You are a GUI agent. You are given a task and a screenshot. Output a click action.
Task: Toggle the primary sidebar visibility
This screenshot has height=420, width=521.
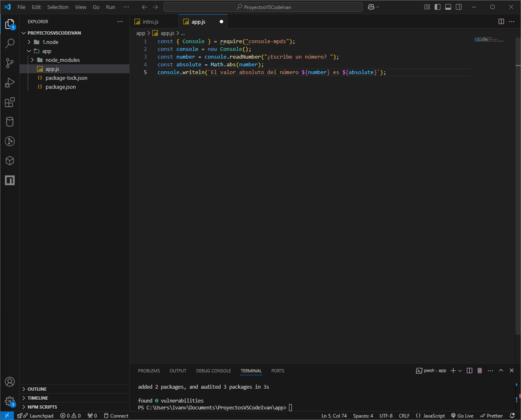tap(438, 7)
